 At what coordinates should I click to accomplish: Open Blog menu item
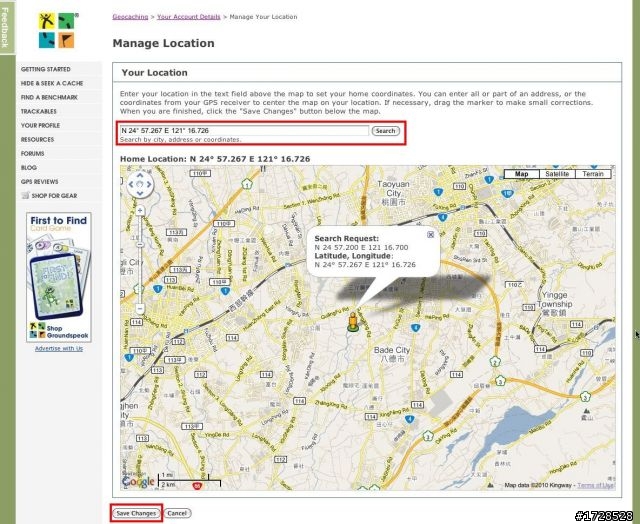pyautogui.click(x=29, y=167)
